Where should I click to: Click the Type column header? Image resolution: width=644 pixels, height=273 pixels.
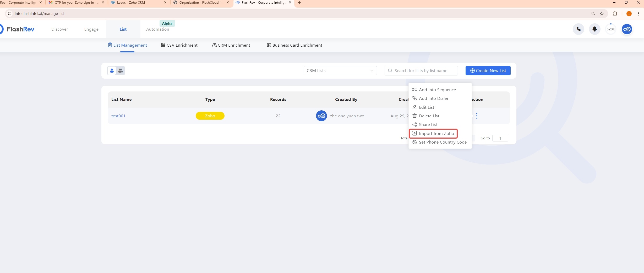210,99
